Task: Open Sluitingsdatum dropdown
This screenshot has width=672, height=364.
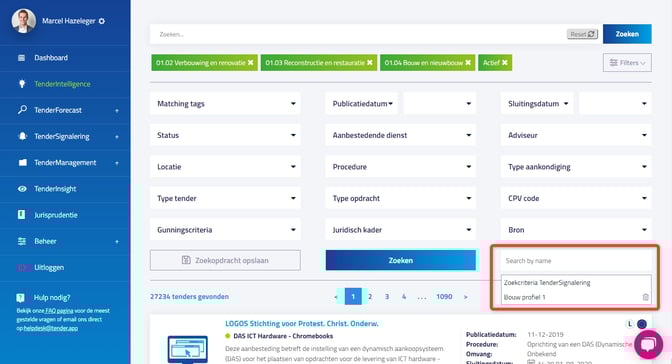Action: click(x=537, y=103)
